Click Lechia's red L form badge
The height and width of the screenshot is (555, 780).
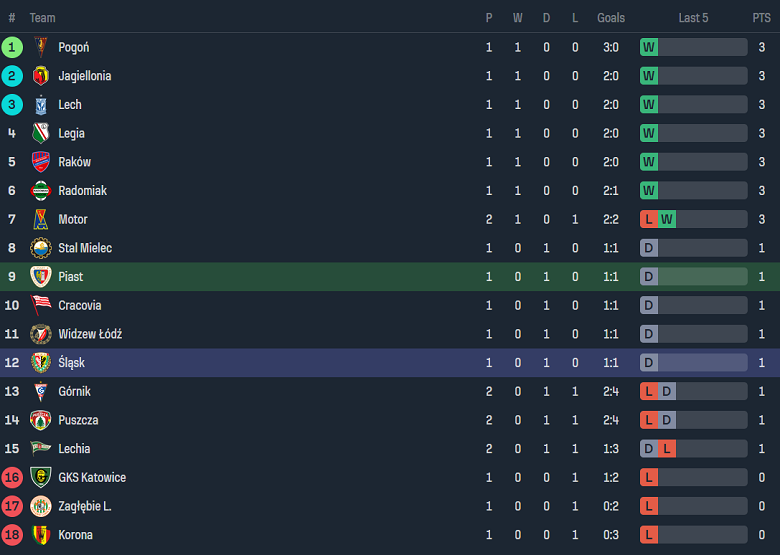[x=667, y=449]
